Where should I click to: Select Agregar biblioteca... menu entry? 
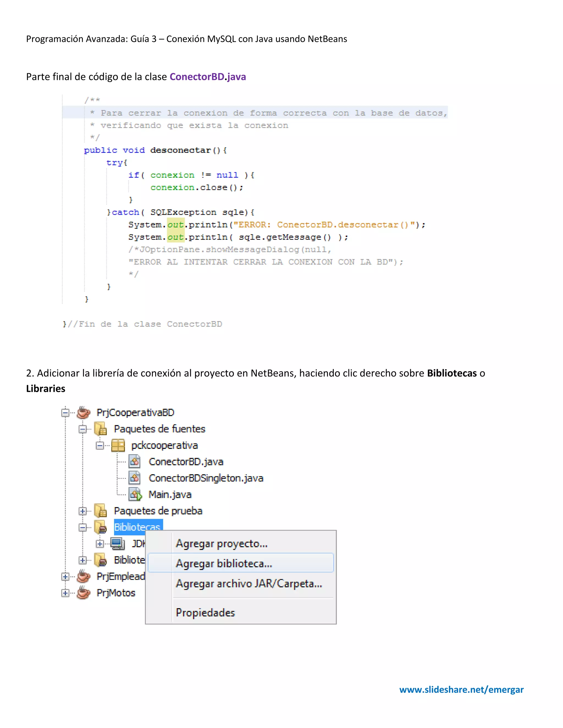point(224,563)
